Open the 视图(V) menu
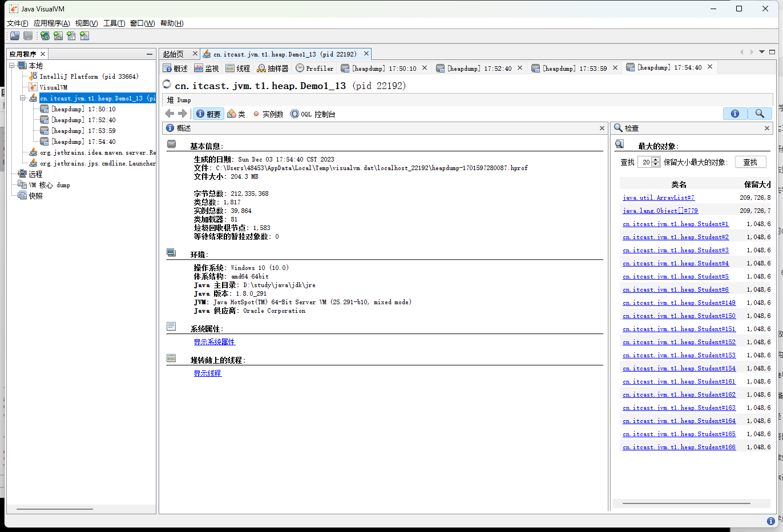 (86, 23)
